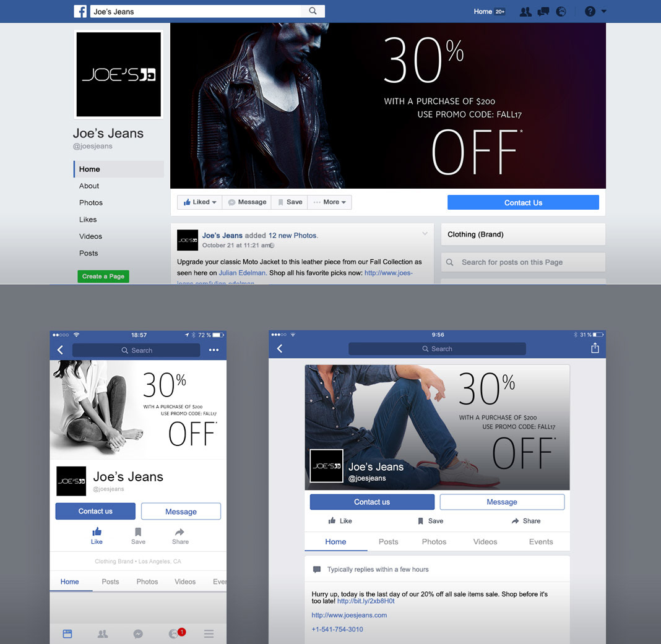Tap the three-dots menu on phone
Viewport: 661px width, 644px height.
214,350
